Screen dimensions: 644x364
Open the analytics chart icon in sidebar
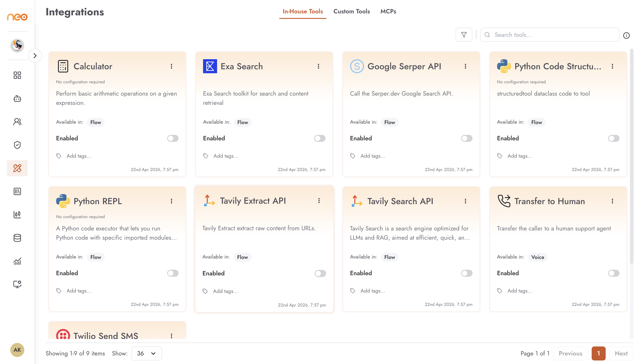tap(17, 261)
